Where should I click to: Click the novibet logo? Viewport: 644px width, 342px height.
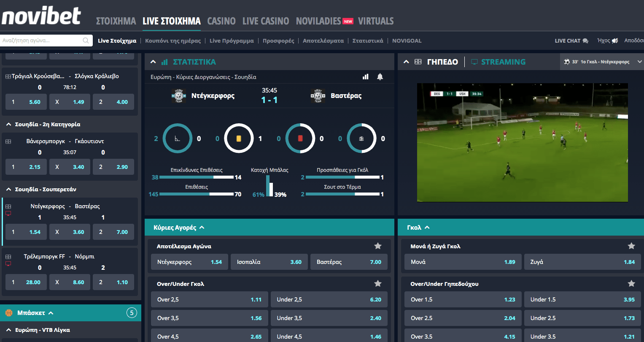coord(41,15)
